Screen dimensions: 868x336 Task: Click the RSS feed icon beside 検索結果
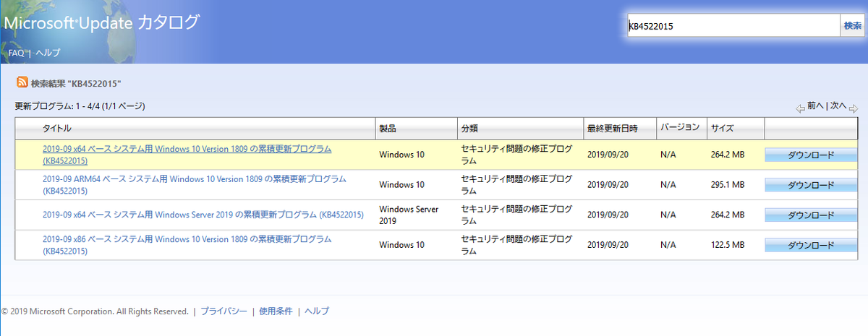coord(22,82)
